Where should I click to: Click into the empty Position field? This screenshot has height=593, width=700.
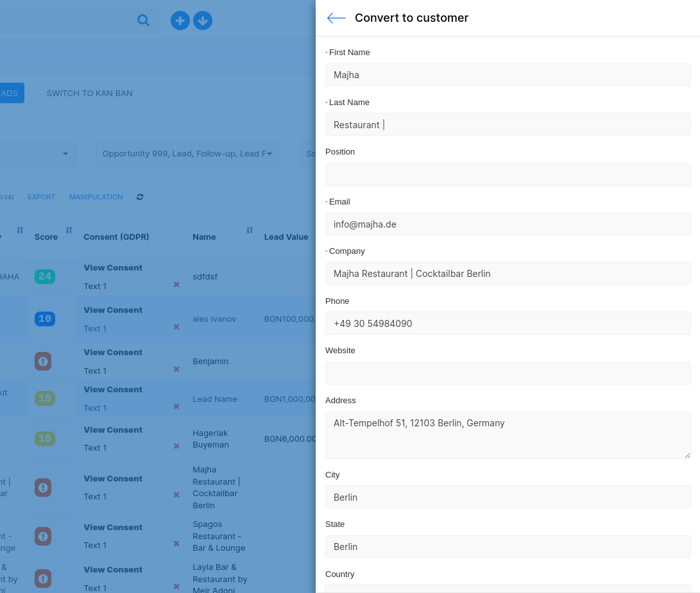click(508, 174)
